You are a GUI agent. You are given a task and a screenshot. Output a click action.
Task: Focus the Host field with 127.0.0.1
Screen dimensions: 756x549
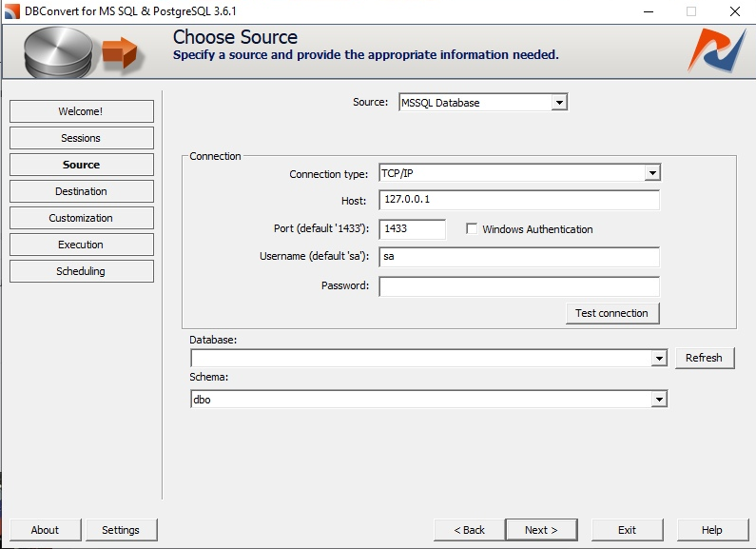point(519,200)
